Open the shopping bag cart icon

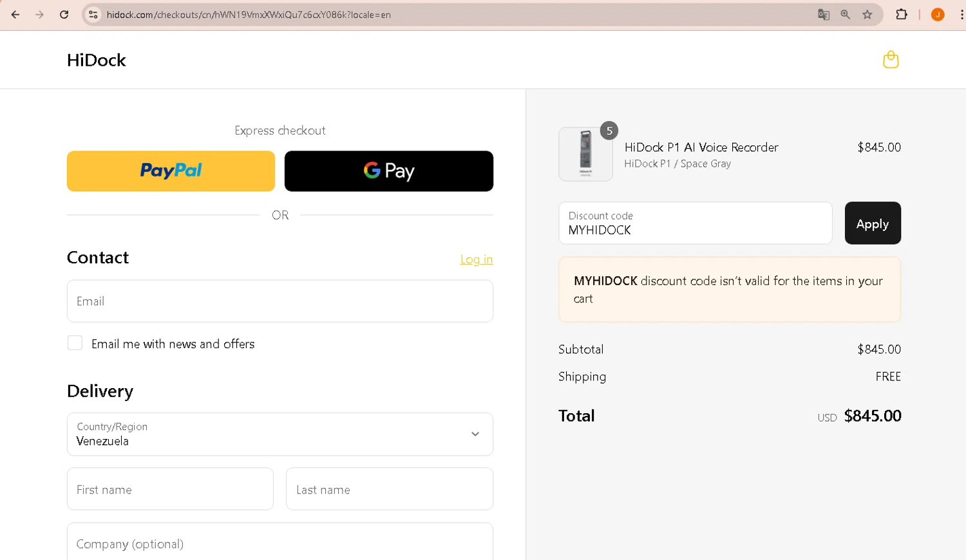coord(891,59)
